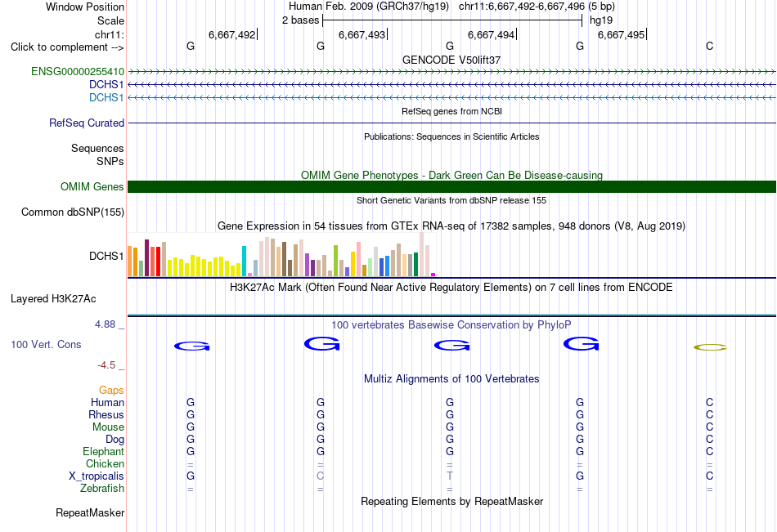Click the ENSG00000255410 gene track label
The width and height of the screenshot is (777, 532).
pos(78,71)
